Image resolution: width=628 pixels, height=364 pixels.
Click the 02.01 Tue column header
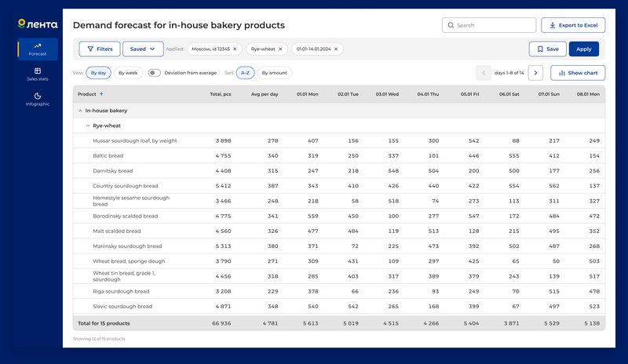tap(348, 94)
